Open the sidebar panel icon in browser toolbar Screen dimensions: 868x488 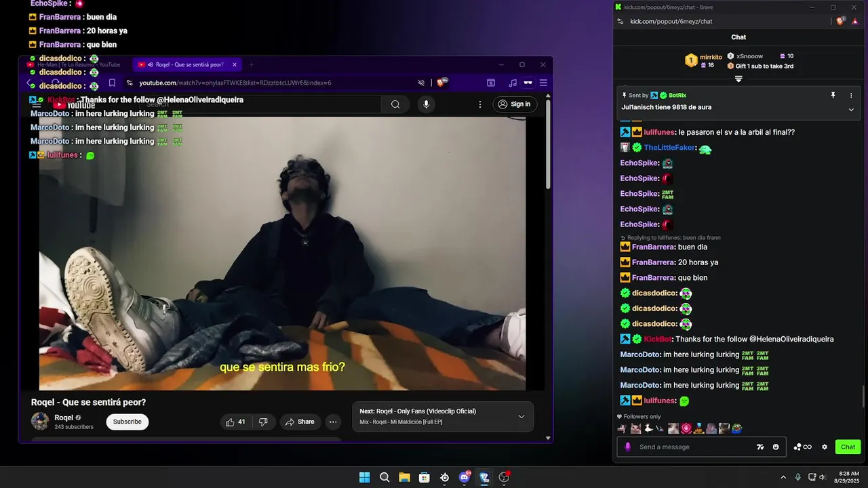(491, 83)
